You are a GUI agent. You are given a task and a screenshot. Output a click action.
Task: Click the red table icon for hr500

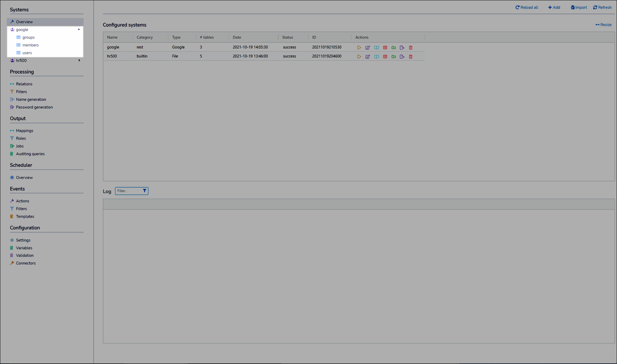pos(385,57)
